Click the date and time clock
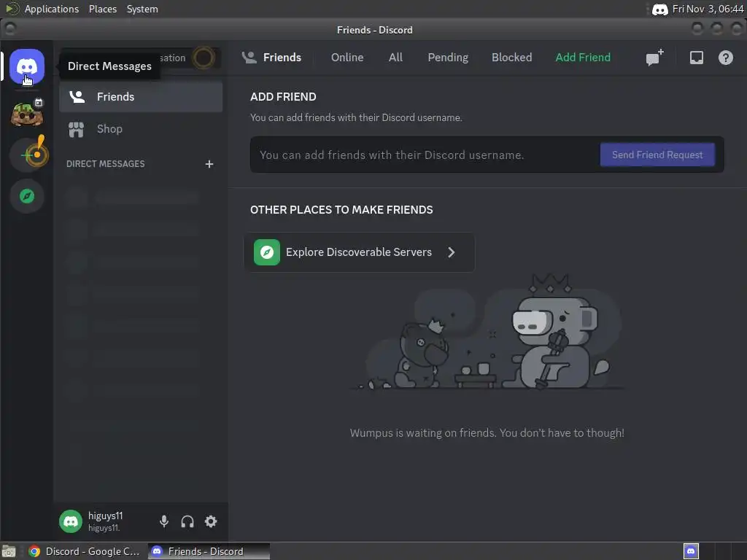The width and height of the screenshot is (747, 560). pos(708,9)
